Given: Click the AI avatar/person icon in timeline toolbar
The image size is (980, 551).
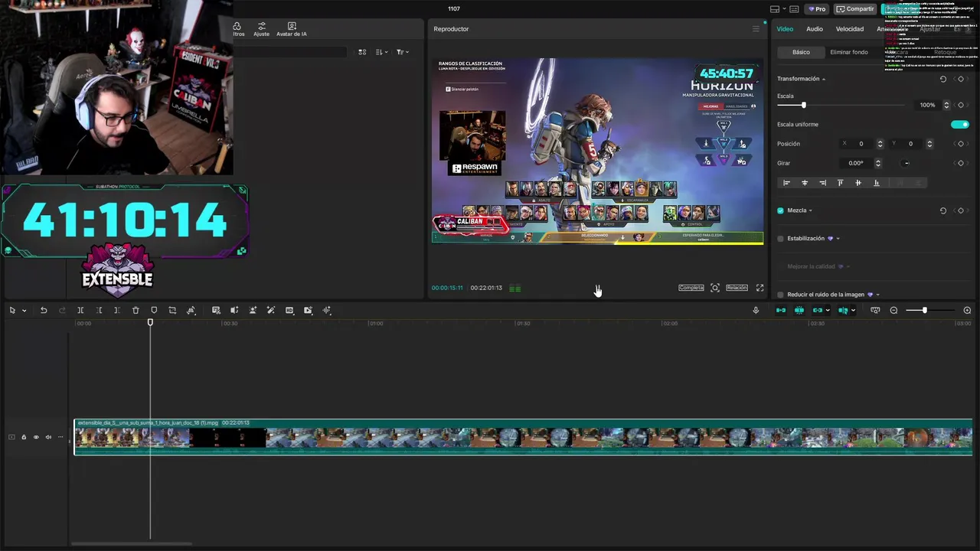Looking at the screenshot, I should 253,310.
